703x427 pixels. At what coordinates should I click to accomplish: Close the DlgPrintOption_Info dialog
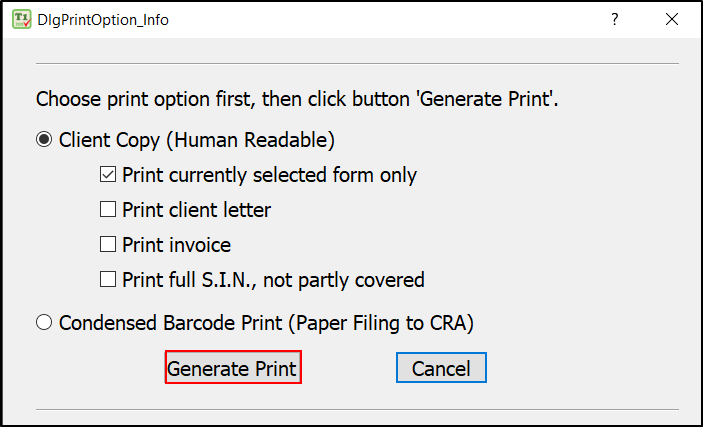tap(672, 19)
